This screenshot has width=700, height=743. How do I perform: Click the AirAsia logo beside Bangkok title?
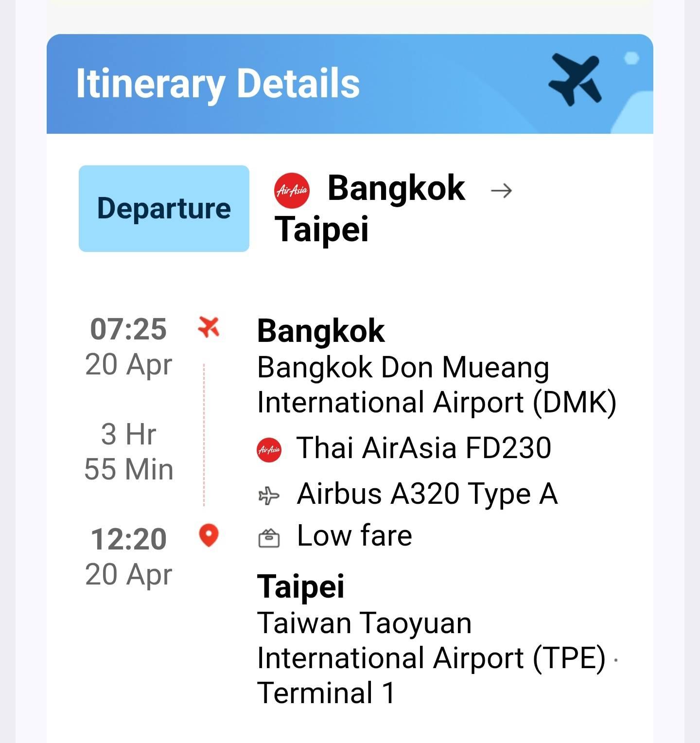(x=292, y=190)
